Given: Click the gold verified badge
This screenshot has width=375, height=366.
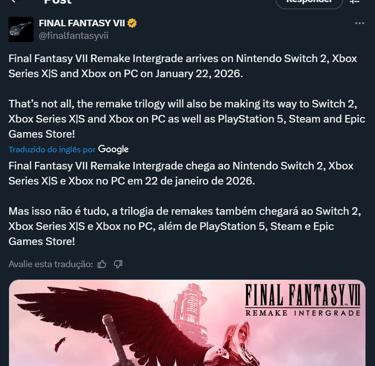Looking at the screenshot, I should (x=132, y=23).
